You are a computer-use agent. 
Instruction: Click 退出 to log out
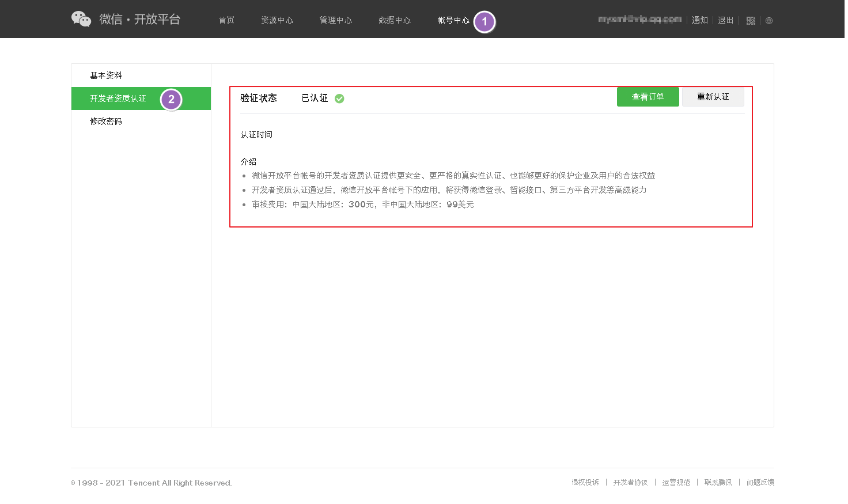click(x=725, y=20)
